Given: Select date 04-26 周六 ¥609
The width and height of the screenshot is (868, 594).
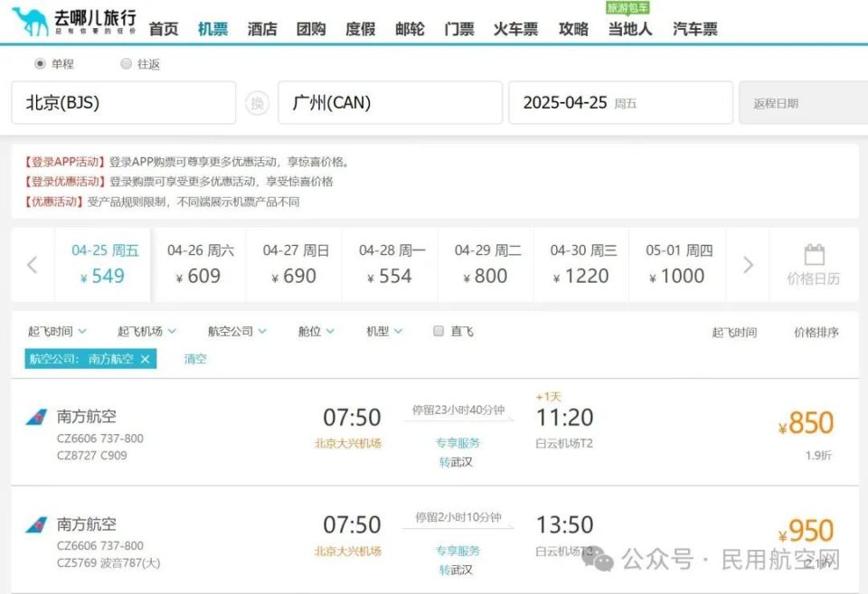Looking at the screenshot, I should click(x=200, y=265).
